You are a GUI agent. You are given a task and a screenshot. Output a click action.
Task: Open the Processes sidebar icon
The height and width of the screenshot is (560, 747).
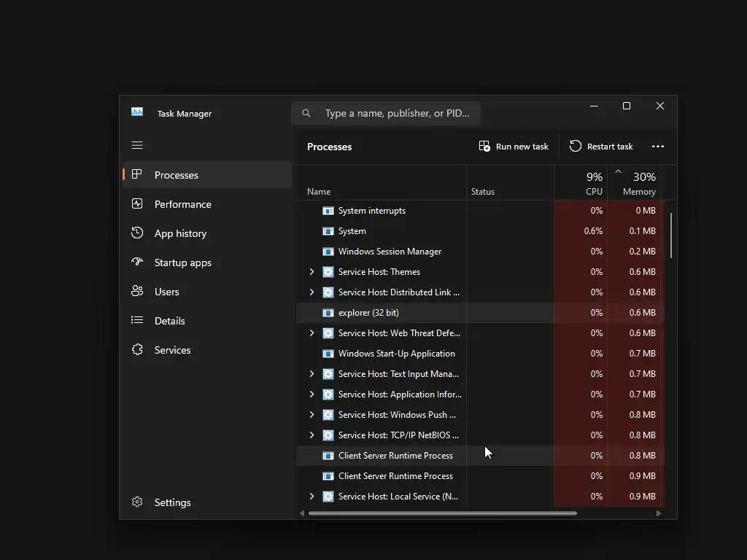click(x=136, y=174)
